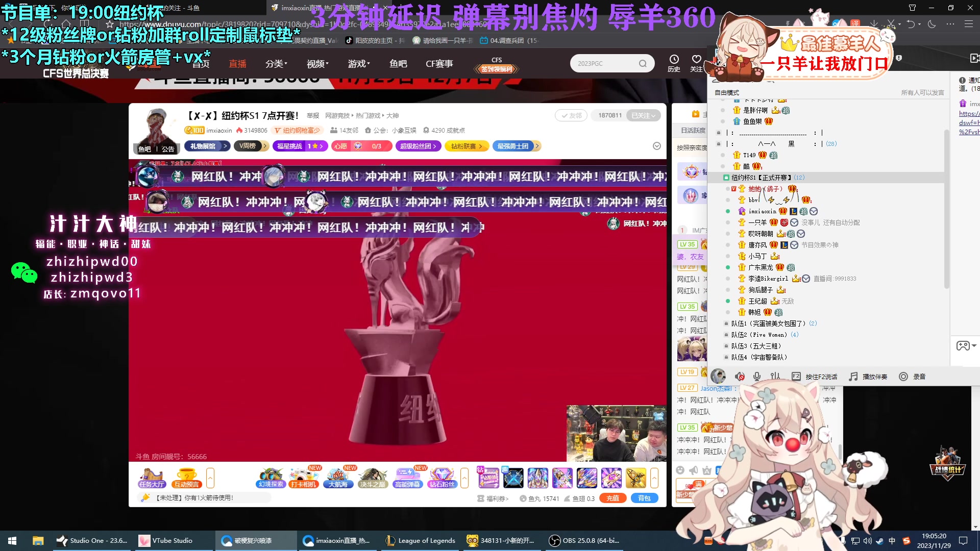Expand the room info chevron circle

(x=657, y=146)
